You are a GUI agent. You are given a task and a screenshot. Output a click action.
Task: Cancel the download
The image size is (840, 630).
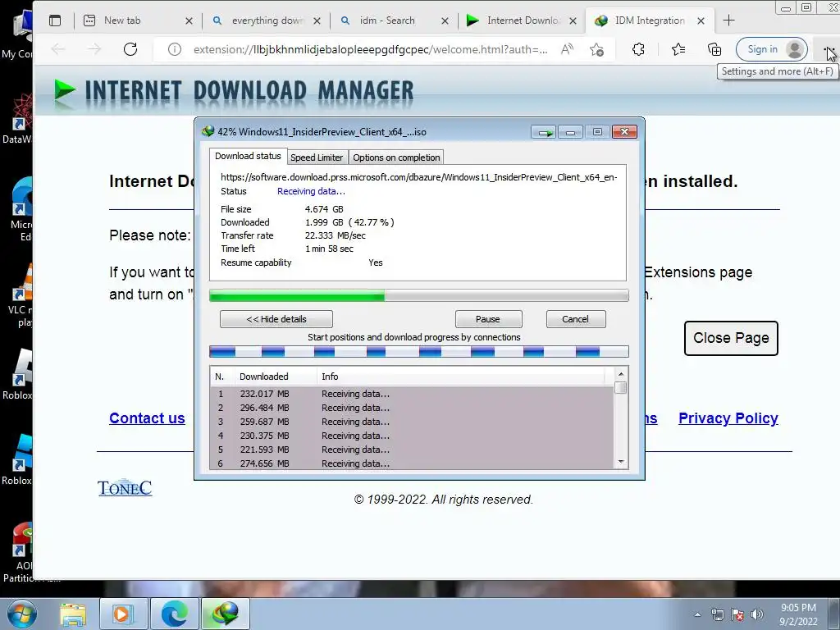click(x=575, y=319)
